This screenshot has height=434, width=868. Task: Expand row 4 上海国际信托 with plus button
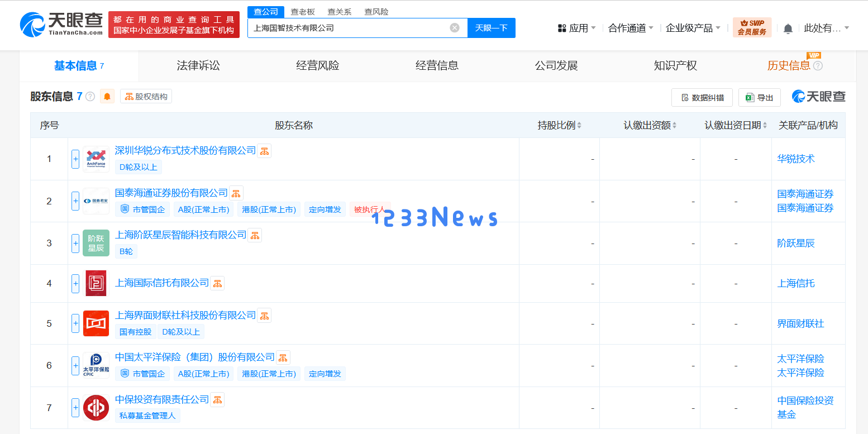tap(75, 283)
